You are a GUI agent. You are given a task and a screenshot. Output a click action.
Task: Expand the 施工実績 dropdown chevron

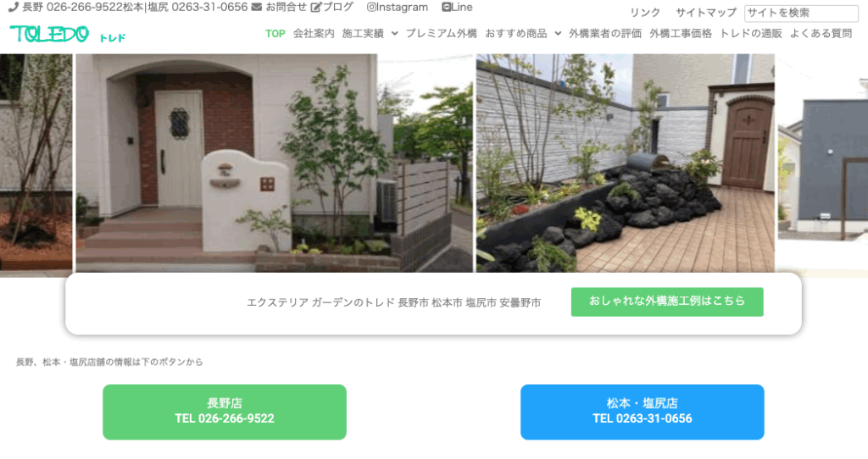coord(395,34)
